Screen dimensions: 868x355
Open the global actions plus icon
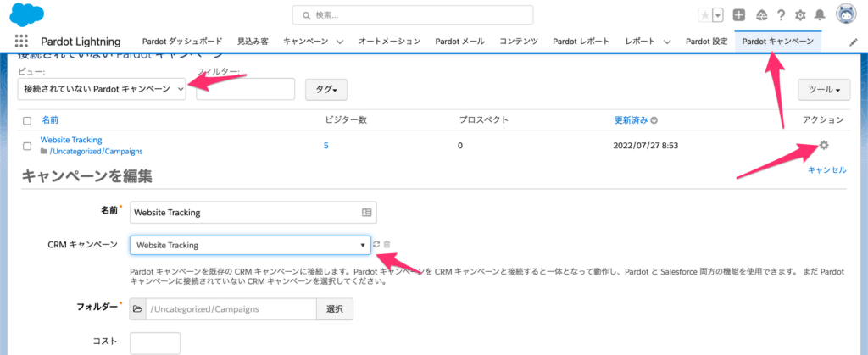[x=738, y=15]
